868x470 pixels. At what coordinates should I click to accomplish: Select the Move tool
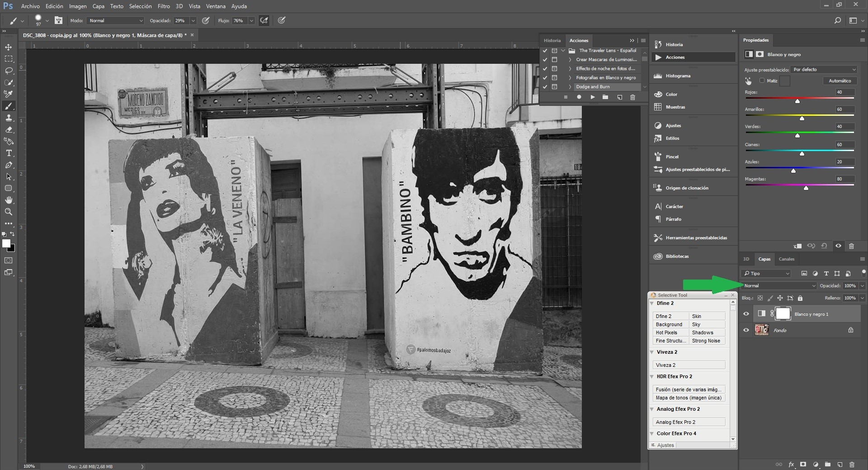9,47
